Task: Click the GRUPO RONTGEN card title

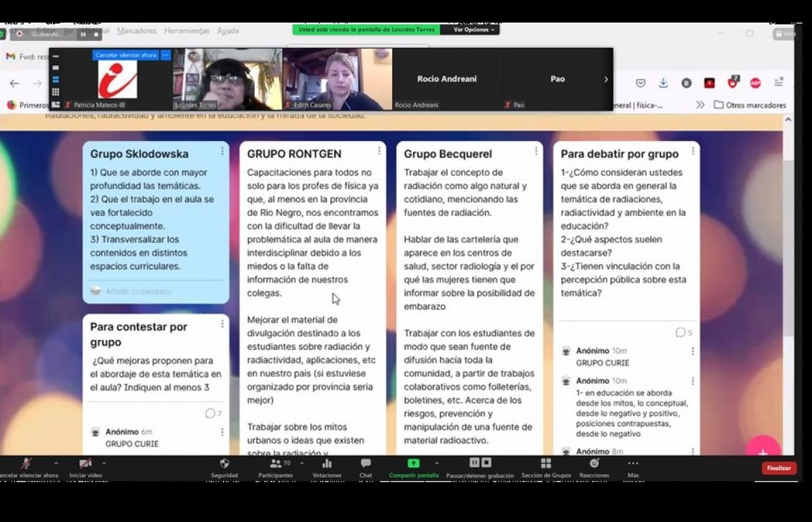Action: (x=294, y=154)
